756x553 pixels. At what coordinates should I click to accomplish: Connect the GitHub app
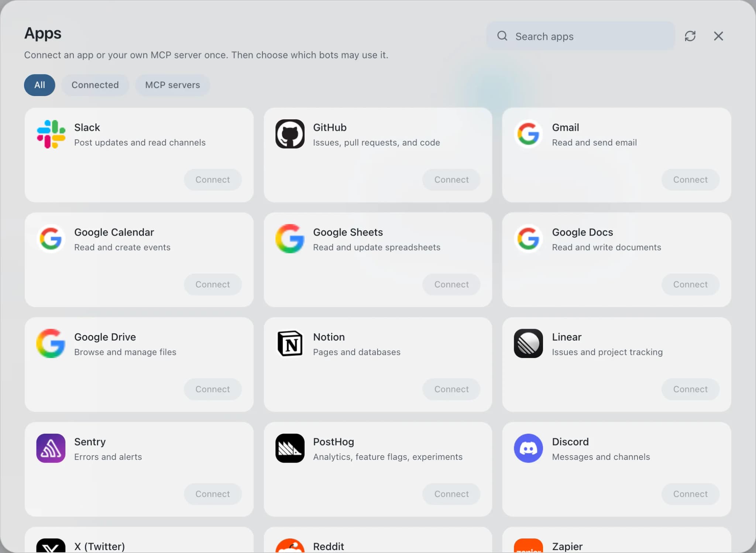tap(451, 180)
